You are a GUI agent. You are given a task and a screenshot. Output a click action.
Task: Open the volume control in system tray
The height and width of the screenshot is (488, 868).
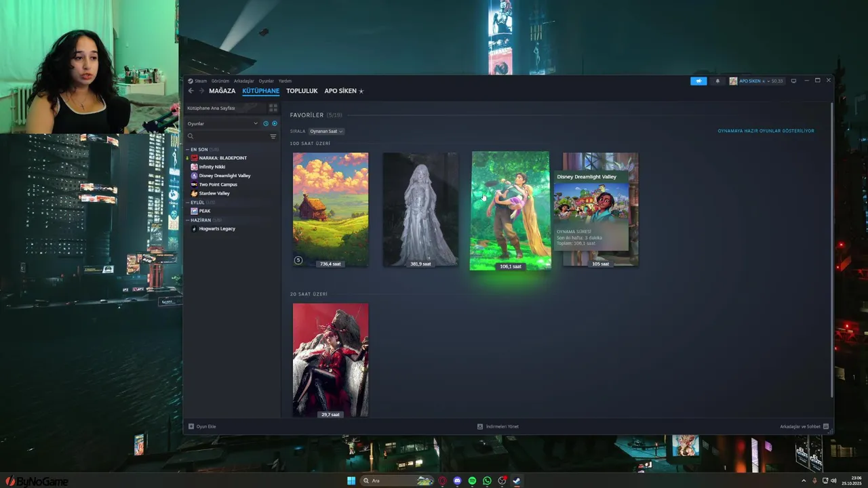click(x=833, y=481)
